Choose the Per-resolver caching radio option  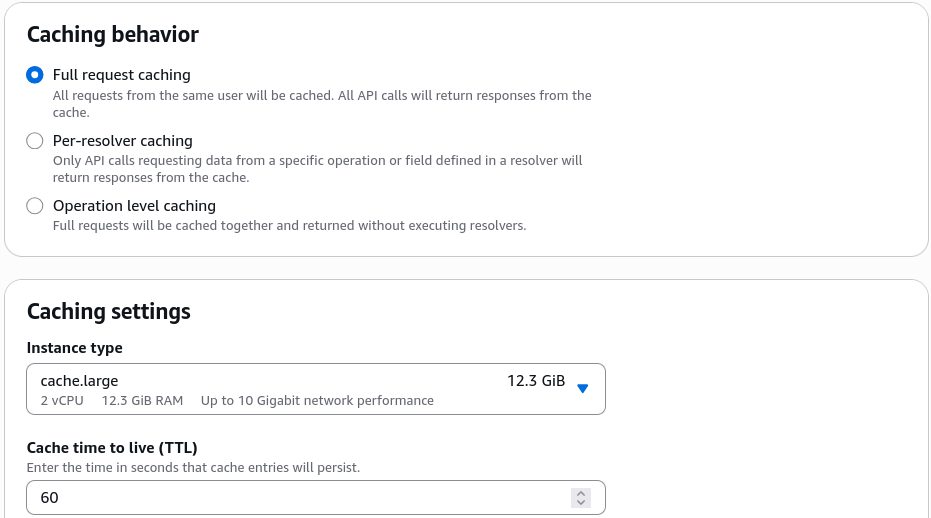[x=34, y=141]
